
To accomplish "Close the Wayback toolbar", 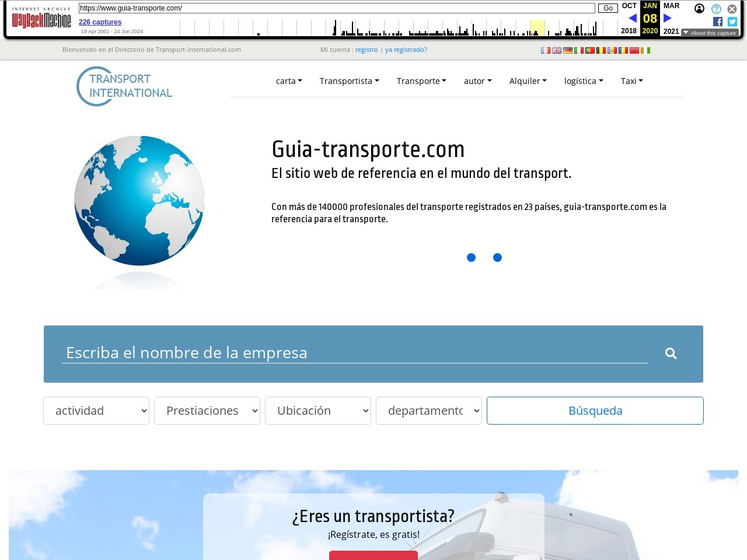I will (732, 9).
